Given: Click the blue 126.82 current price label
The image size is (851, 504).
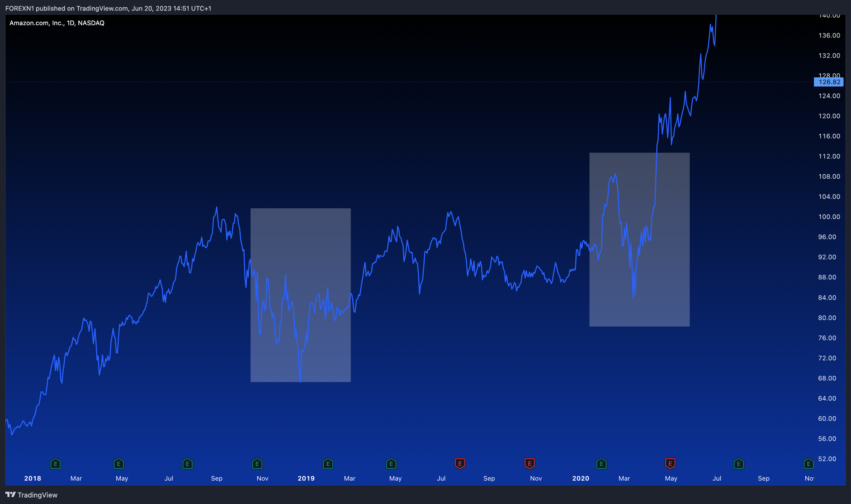Looking at the screenshot, I should coord(828,82).
